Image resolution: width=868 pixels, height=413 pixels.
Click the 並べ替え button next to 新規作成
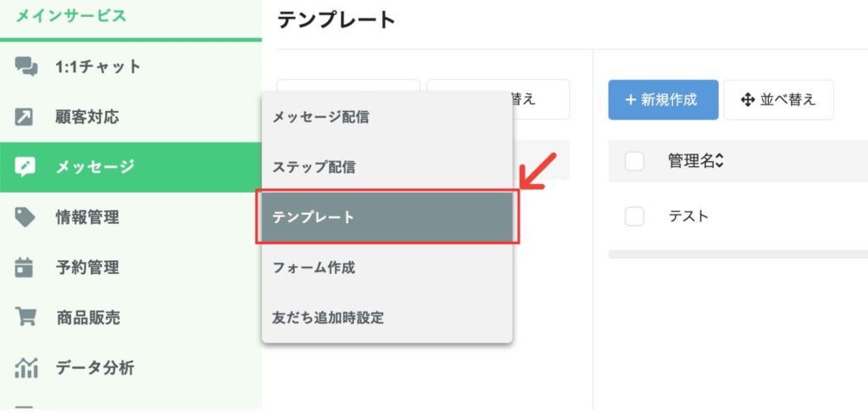pyautogui.click(x=778, y=100)
